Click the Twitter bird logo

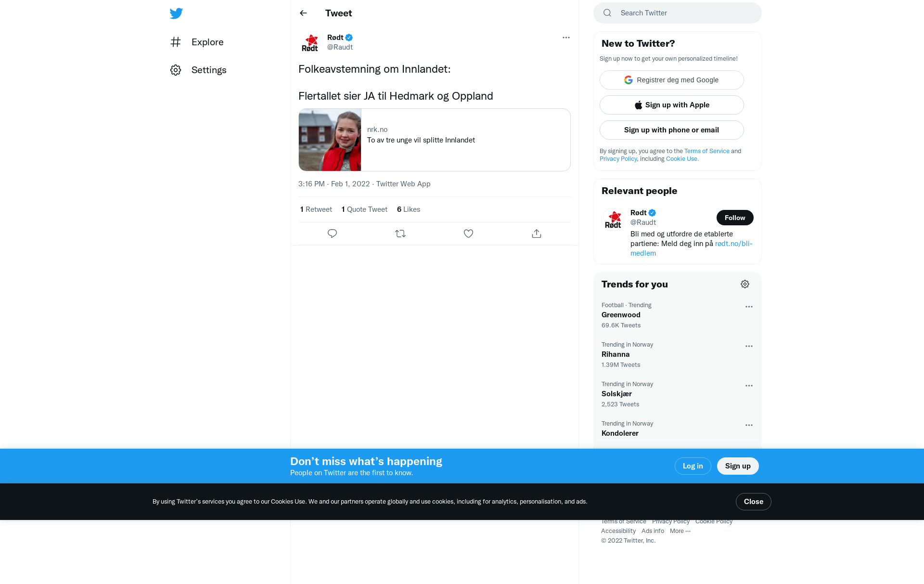tap(176, 13)
